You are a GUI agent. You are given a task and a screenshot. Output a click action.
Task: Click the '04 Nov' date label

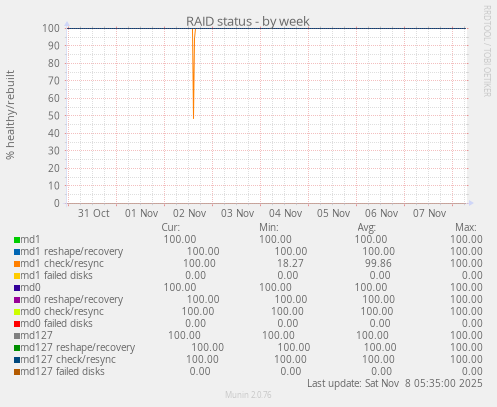tap(285, 213)
